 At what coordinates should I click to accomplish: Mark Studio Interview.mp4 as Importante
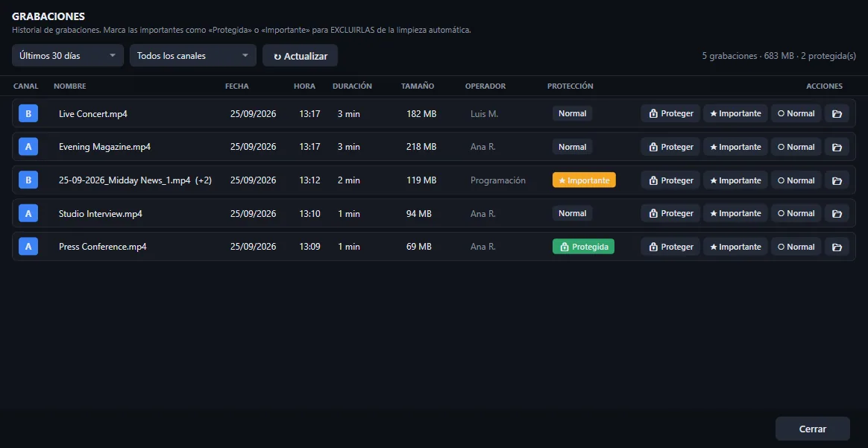pos(735,213)
